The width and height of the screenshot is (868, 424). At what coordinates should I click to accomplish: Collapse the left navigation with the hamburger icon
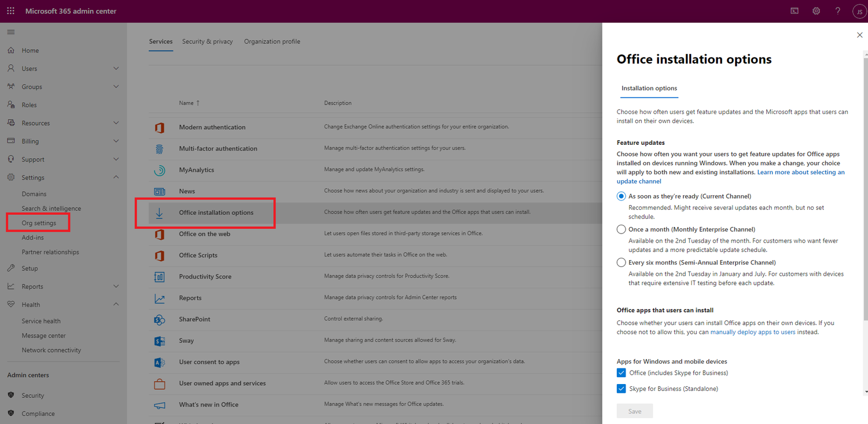coord(10,32)
